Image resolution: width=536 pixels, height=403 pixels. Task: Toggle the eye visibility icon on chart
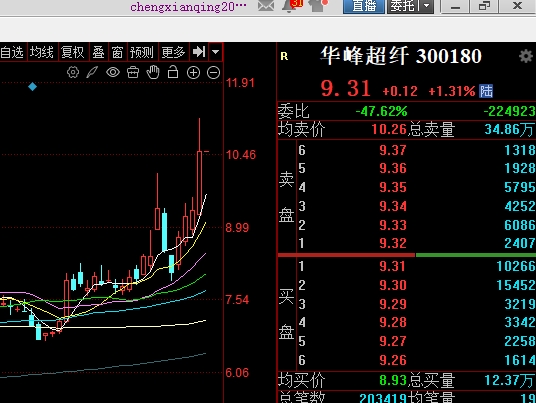(113, 72)
